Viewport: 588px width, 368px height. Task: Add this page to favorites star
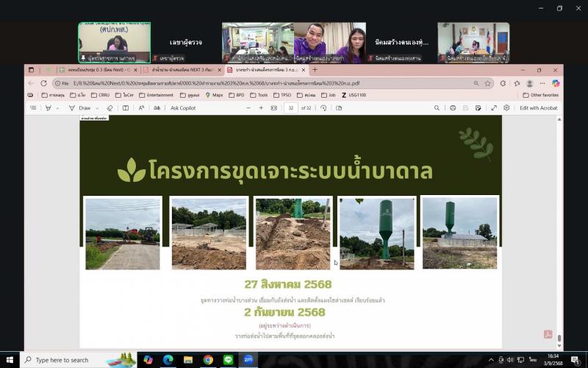487,83
